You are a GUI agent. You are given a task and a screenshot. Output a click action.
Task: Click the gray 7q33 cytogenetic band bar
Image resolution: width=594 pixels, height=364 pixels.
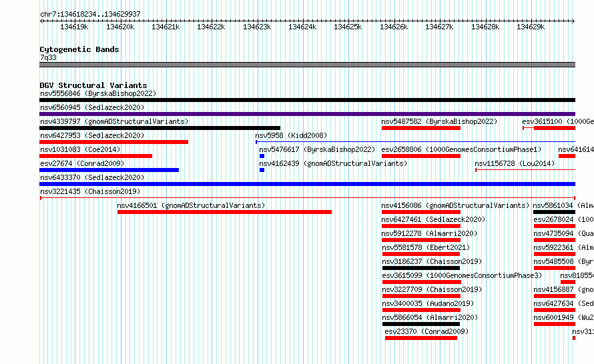coord(307,65)
